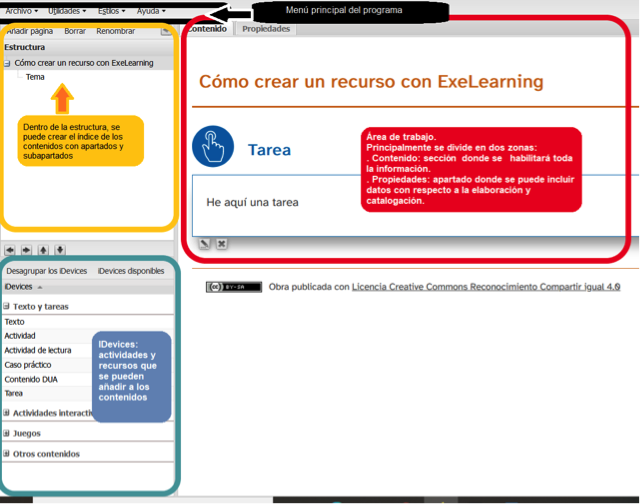The width and height of the screenshot is (640, 504).
Task: Add the Texto iDevice
Action: (x=15, y=322)
